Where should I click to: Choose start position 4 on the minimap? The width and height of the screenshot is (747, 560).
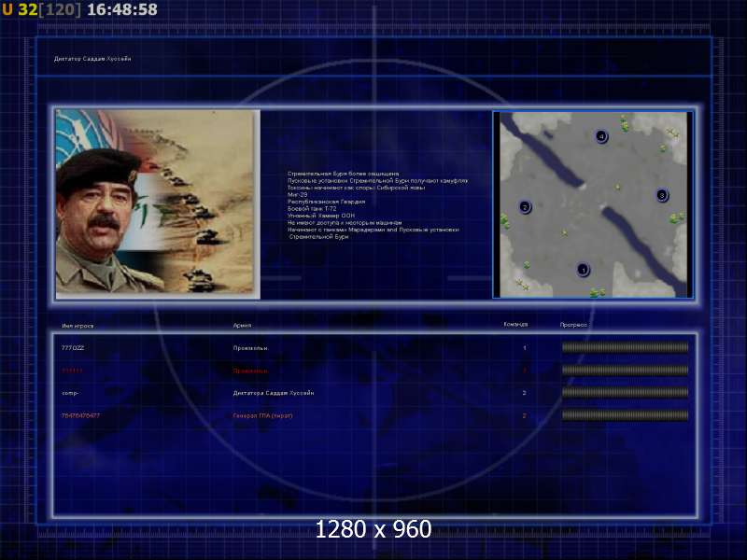601,136
